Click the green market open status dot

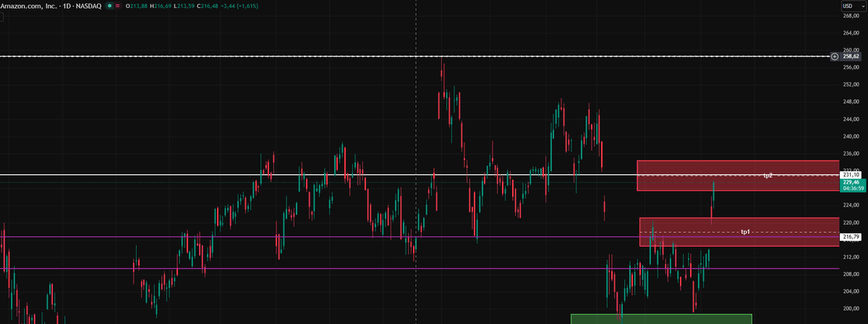pyautogui.click(x=110, y=6)
